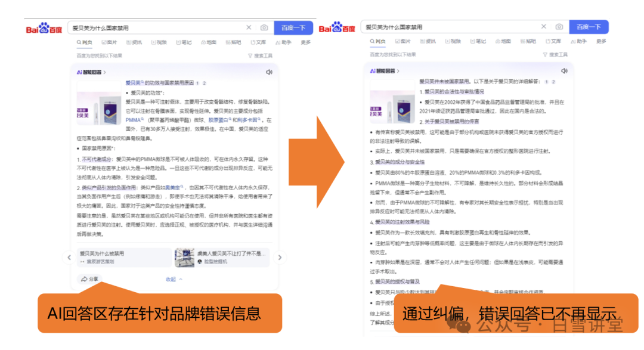Open 更多 menu in the left screenshot
644x350 pixels.
[305, 42]
